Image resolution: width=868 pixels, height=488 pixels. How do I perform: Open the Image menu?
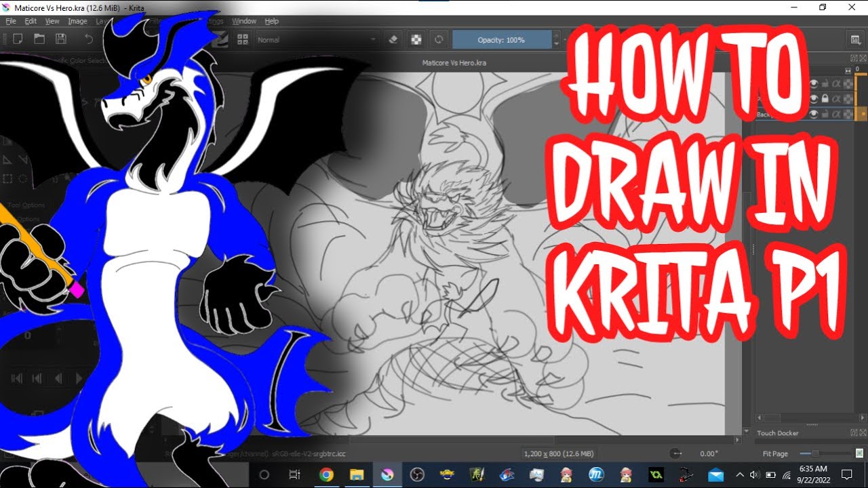click(77, 21)
